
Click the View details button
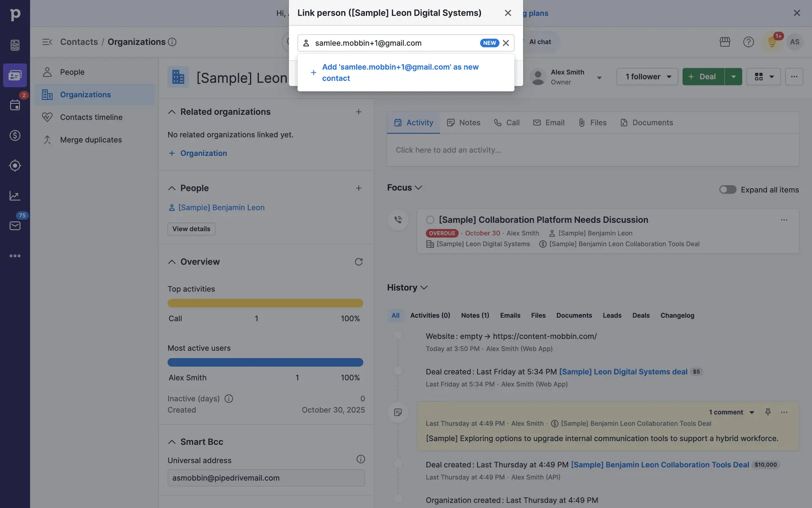(191, 229)
